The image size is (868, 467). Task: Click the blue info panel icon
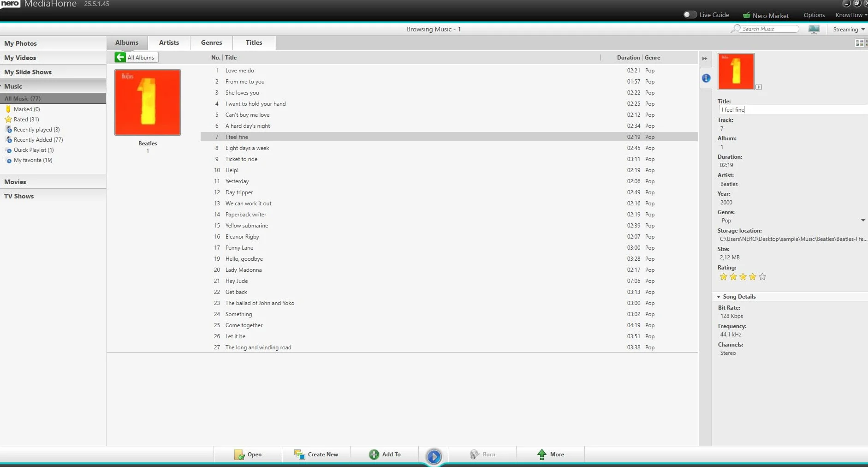(706, 78)
